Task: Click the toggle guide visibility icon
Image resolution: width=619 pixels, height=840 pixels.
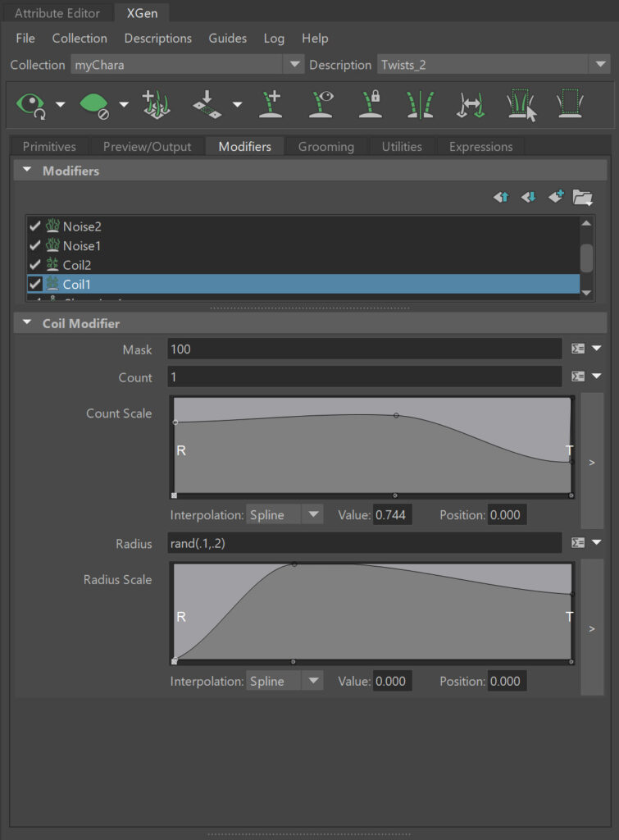Action: coord(321,104)
